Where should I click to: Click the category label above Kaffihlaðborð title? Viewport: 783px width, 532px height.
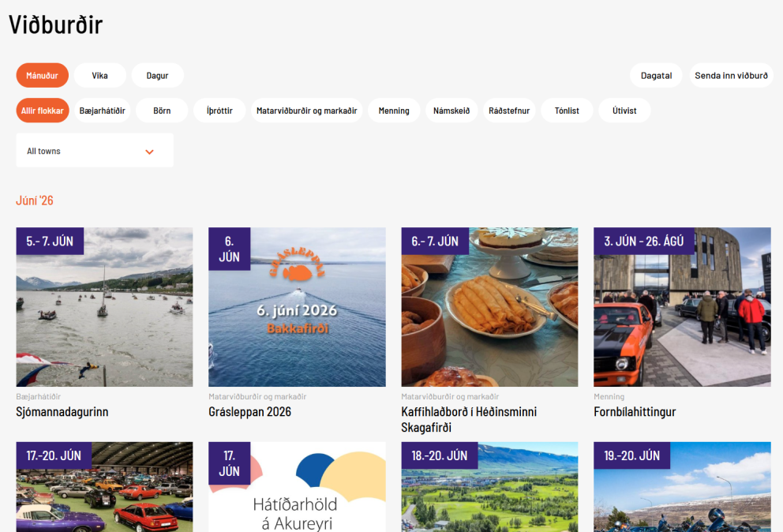click(x=450, y=396)
